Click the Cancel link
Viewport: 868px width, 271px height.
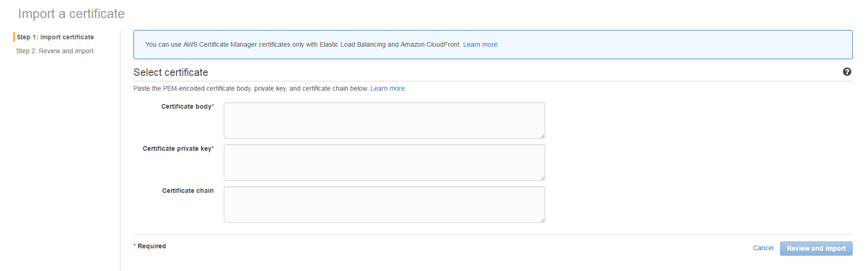tap(763, 248)
